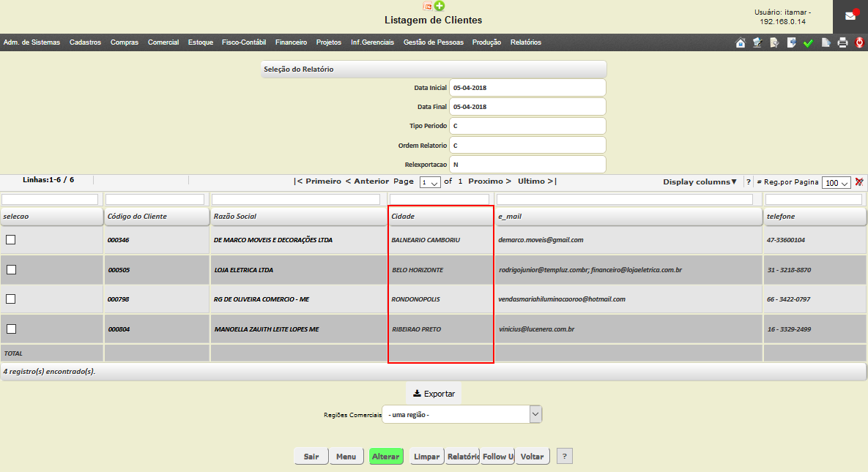Click the red filter-clear icon near pagination
Image resolution: width=868 pixels, height=472 pixels.
coord(859,181)
